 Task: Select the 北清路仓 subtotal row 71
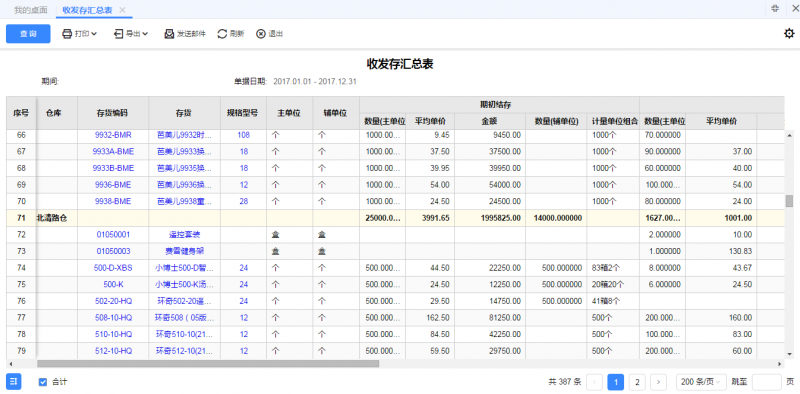click(395, 218)
